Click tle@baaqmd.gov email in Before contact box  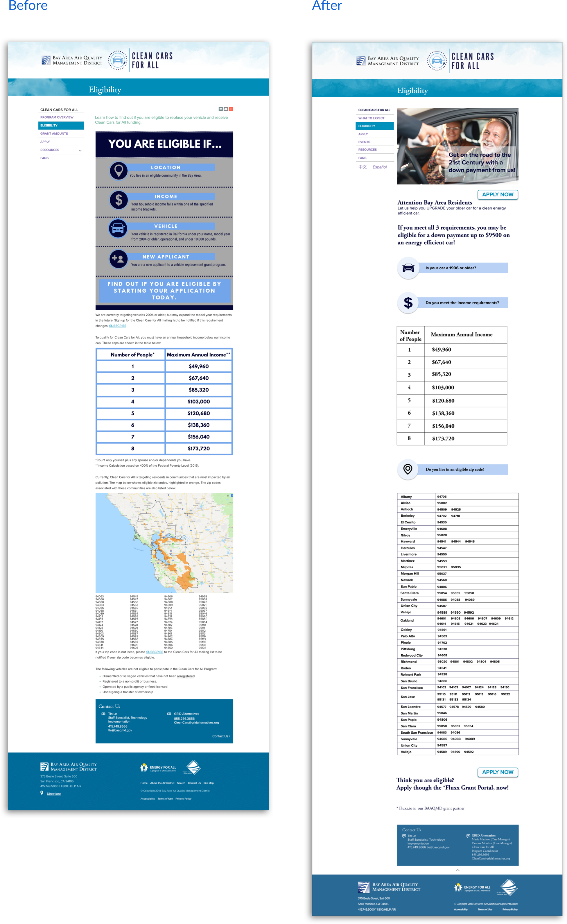[x=120, y=730]
